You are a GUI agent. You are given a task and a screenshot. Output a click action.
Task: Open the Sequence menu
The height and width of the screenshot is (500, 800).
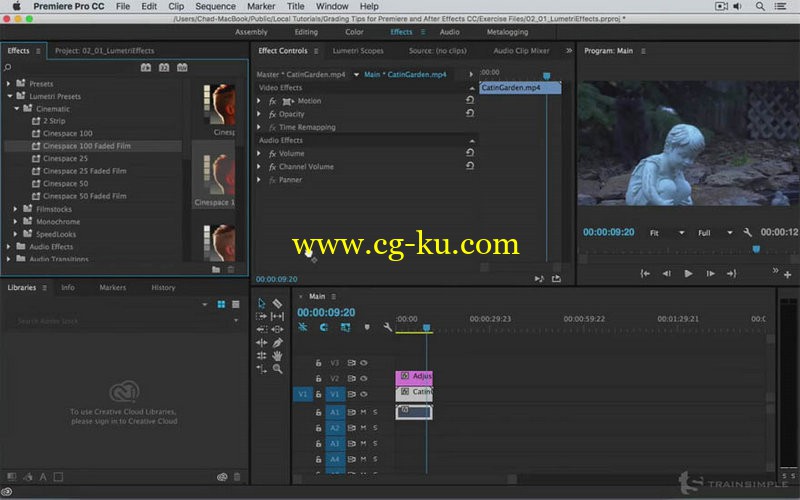point(215,6)
